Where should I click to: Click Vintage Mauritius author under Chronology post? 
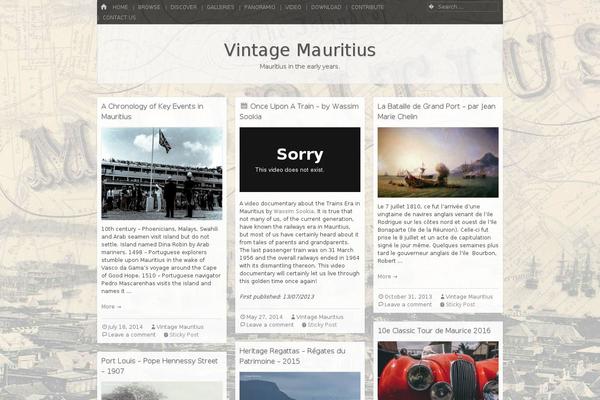[x=180, y=327]
